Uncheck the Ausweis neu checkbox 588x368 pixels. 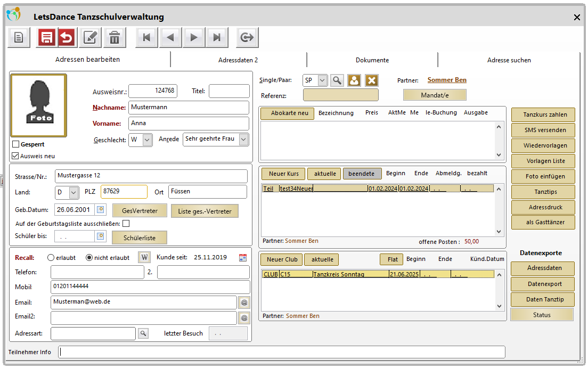click(15, 156)
